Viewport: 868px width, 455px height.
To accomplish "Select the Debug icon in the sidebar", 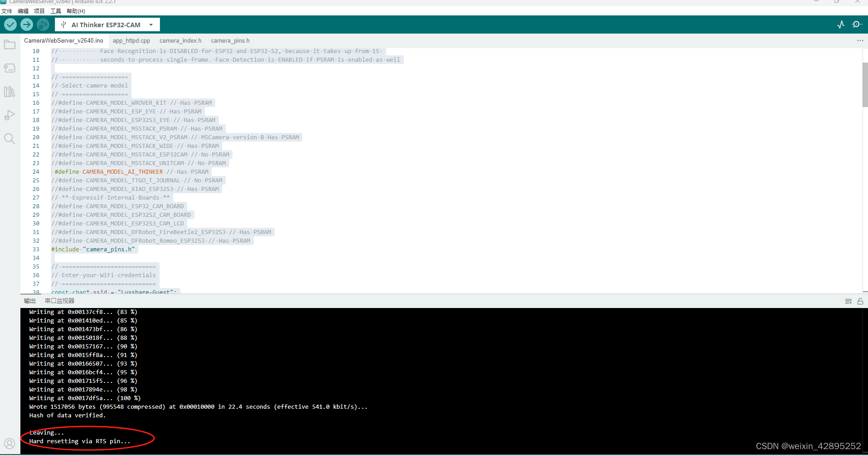I will click(10, 115).
